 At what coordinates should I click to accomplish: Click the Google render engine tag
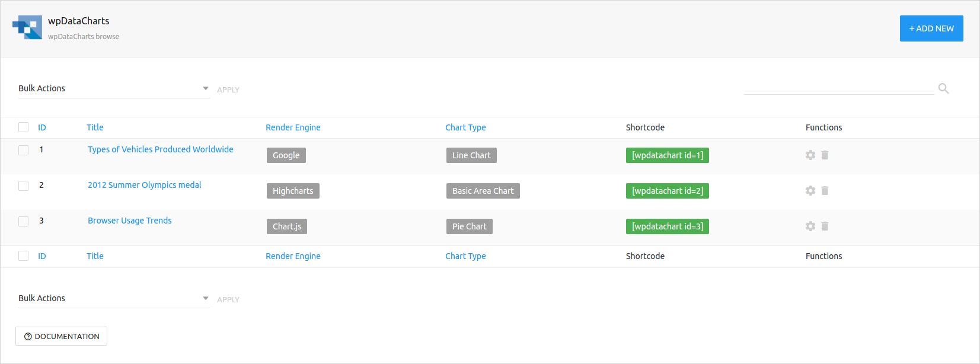pyautogui.click(x=286, y=155)
